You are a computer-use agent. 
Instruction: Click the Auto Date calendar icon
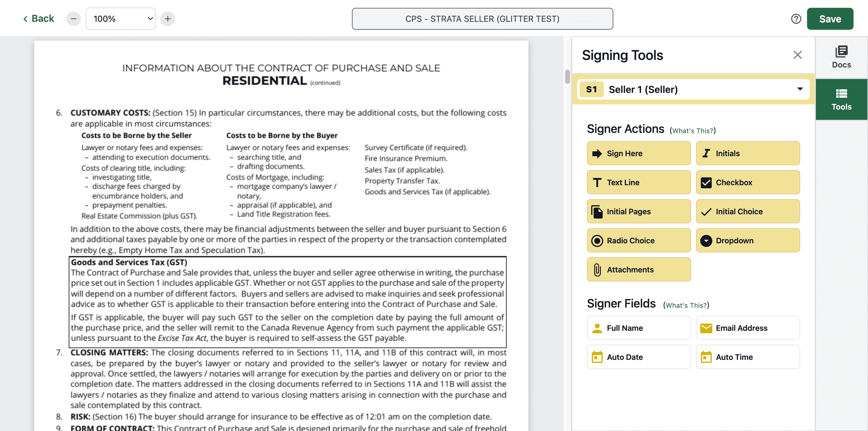coord(597,357)
